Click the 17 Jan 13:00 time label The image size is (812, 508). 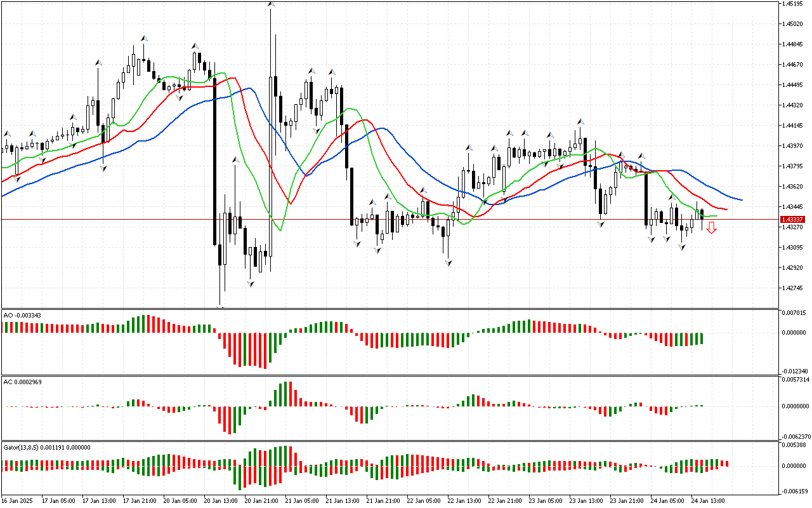[x=100, y=500]
